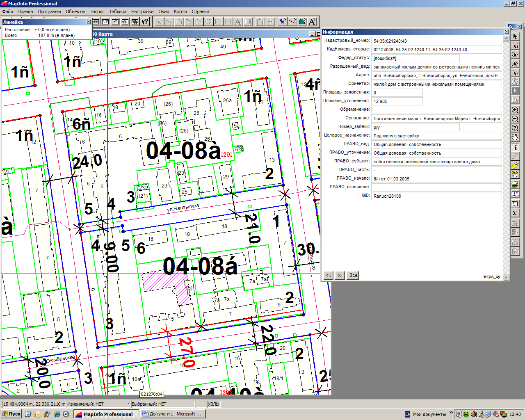525x420 pixels.
Task: Toggle the УЗЛЫ snap indicator in status bar
Action: point(214,404)
